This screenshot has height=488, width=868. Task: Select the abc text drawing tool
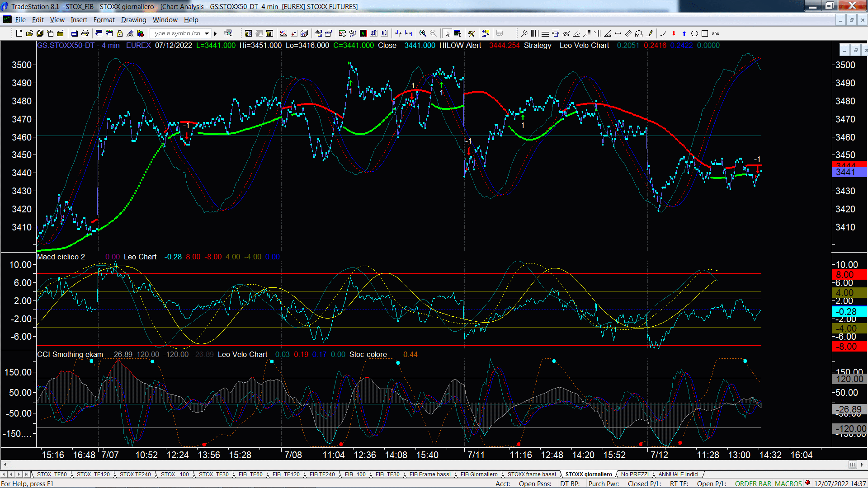715,33
